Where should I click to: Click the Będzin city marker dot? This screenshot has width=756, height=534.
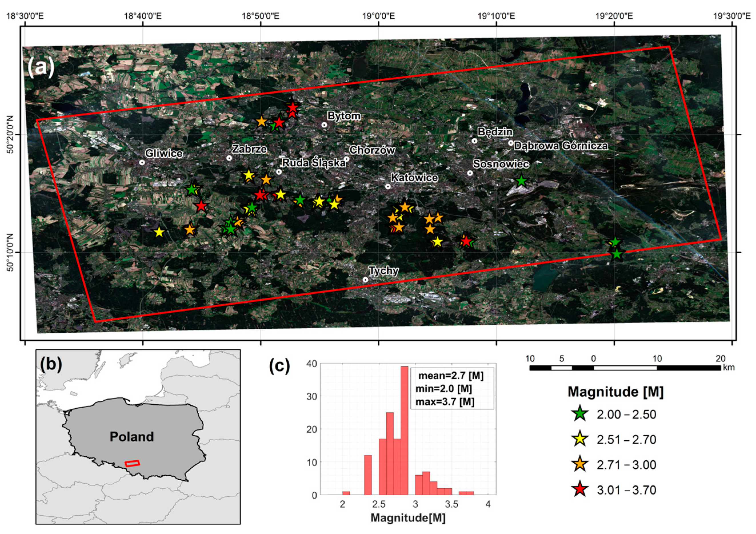pyautogui.click(x=475, y=141)
